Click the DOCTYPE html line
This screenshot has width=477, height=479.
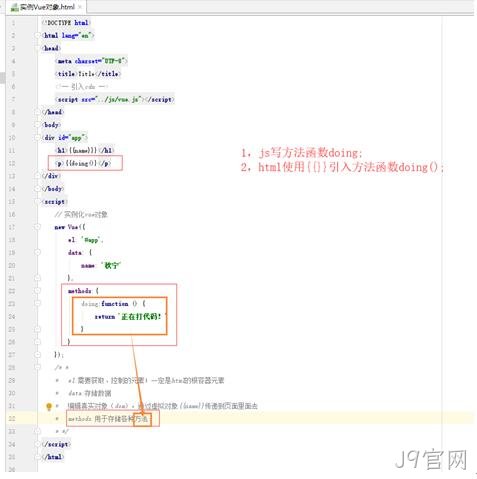(x=66, y=23)
